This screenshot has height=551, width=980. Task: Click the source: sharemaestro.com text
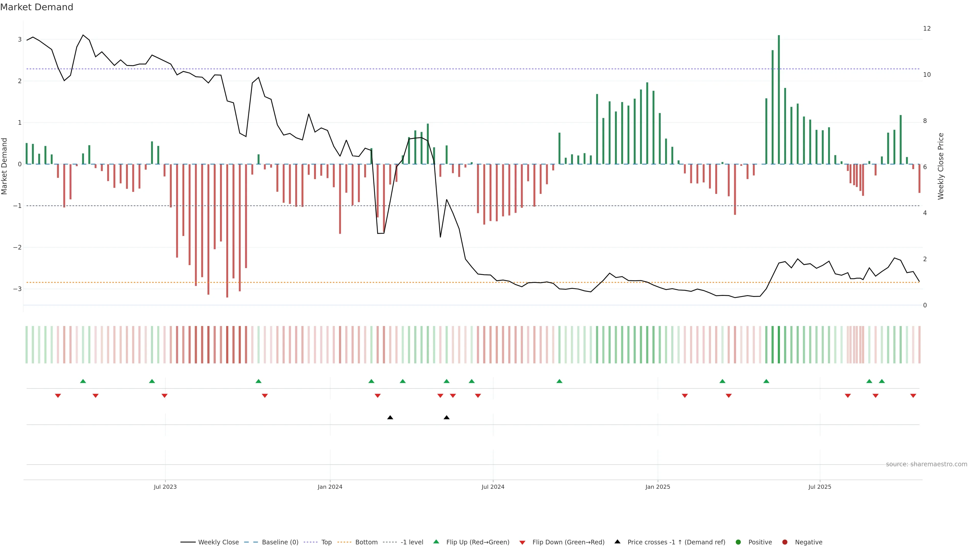926,464
